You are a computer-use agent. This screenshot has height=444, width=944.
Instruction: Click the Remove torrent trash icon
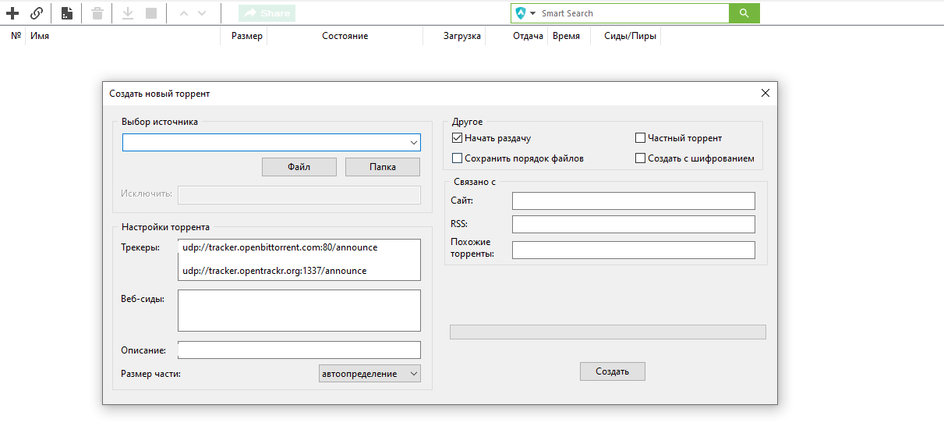coord(97,13)
